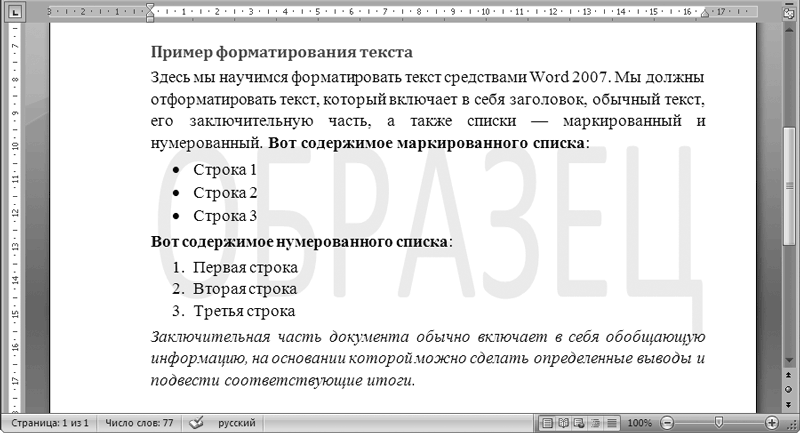Open zoom dialog via 100% label
Screen dimensions: 800x433
[x=640, y=423]
